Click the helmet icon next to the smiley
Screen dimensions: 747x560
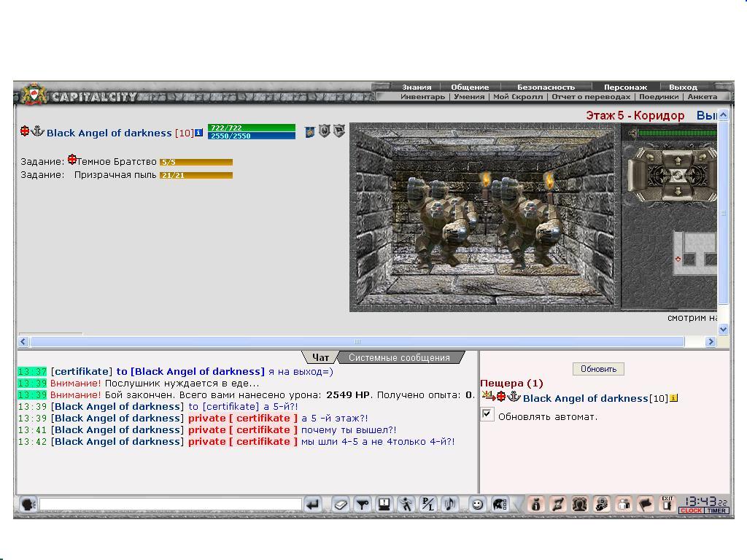[499, 505]
